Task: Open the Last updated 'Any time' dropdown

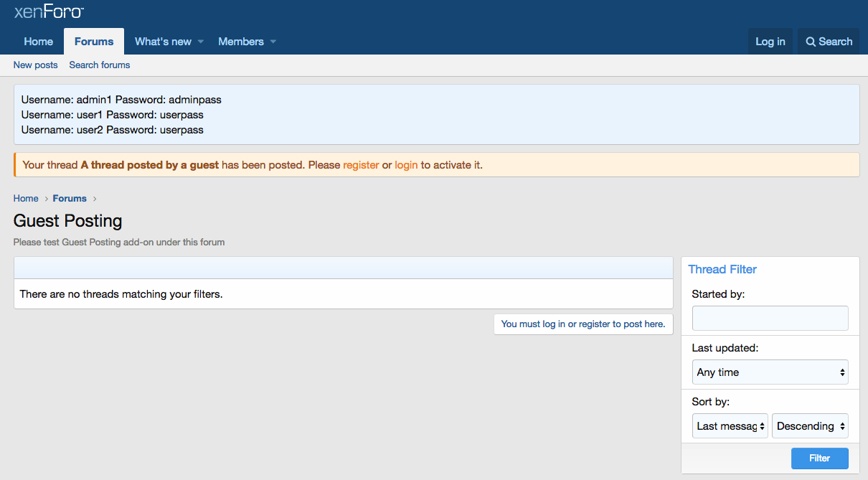Action: (x=770, y=372)
